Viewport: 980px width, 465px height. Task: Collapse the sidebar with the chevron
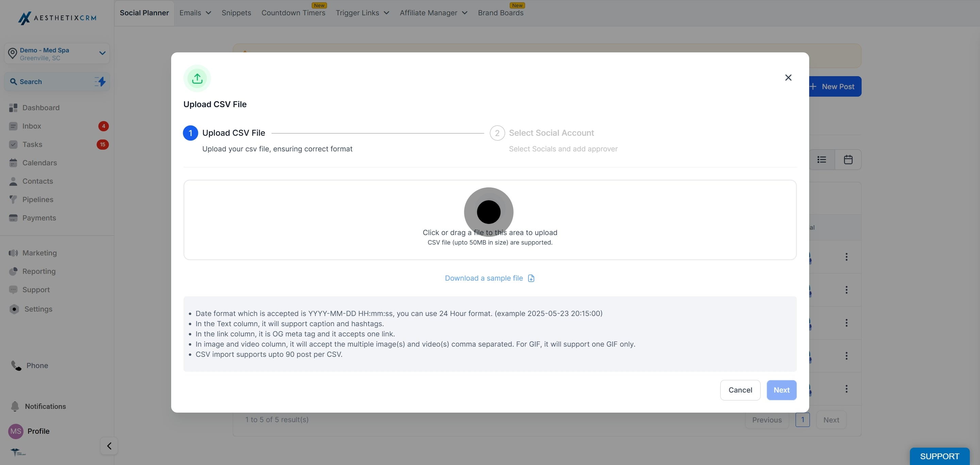(x=109, y=446)
